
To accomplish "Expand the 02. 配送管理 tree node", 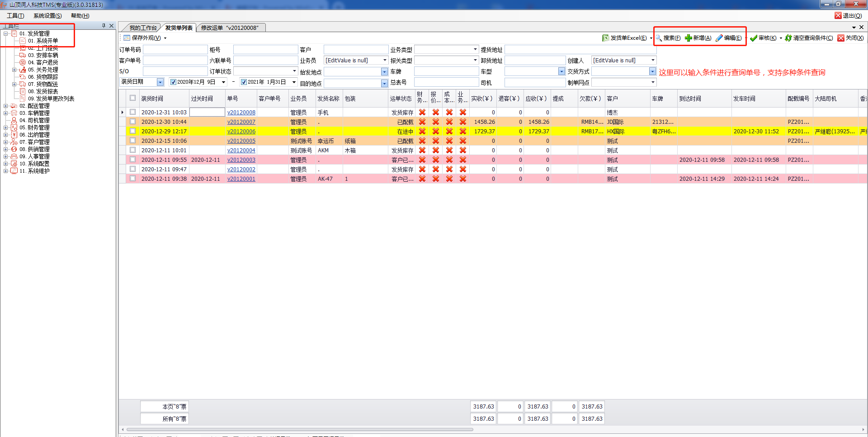I will click(x=6, y=106).
